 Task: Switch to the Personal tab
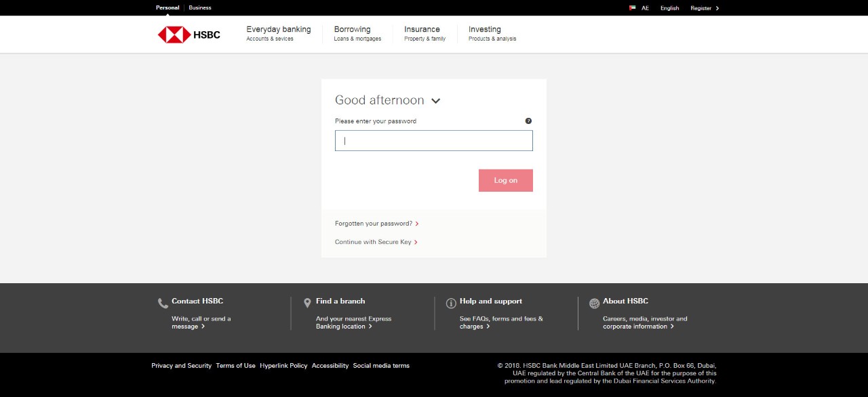pos(167,7)
